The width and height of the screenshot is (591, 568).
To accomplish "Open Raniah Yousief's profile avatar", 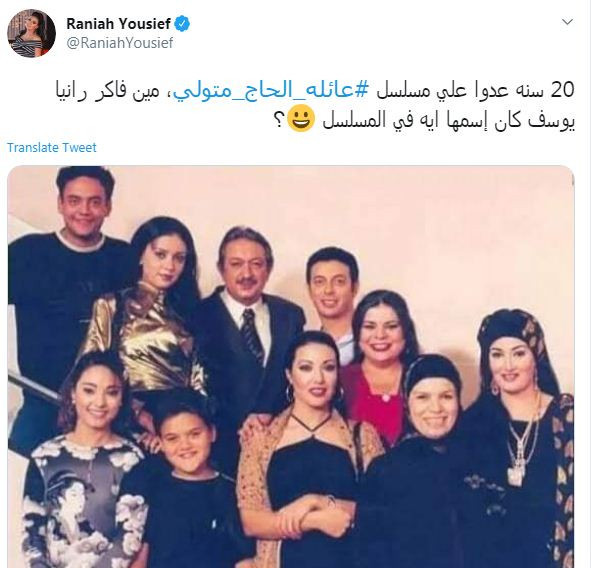I will (x=32, y=33).
